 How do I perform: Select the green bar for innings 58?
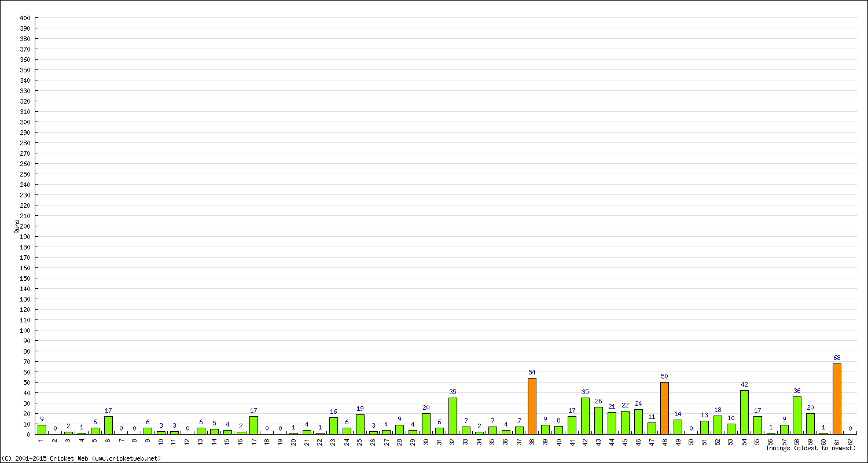pos(797,416)
